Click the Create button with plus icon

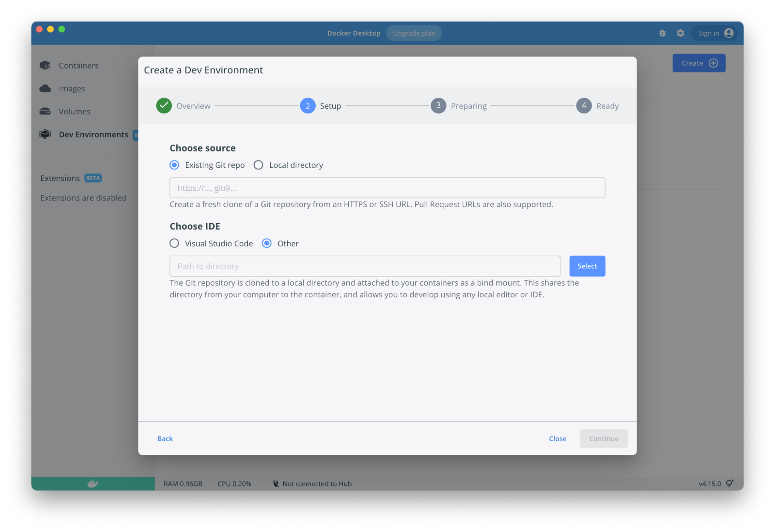point(699,63)
